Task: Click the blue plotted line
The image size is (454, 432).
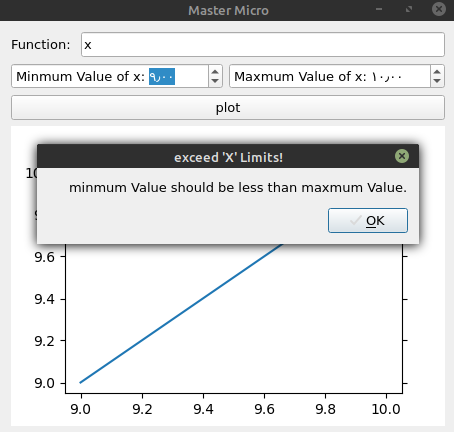Action: [182, 313]
